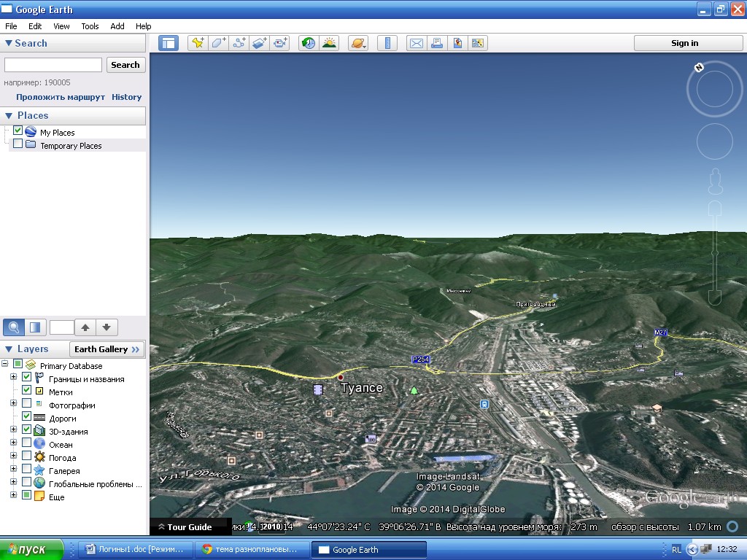Open the Tools menu
Screen dimensions: 747x560
tap(90, 26)
